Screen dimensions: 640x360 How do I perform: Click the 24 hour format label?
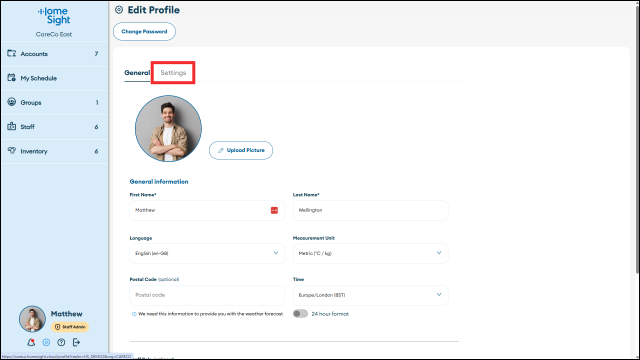pyautogui.click(x=330, y=314)
